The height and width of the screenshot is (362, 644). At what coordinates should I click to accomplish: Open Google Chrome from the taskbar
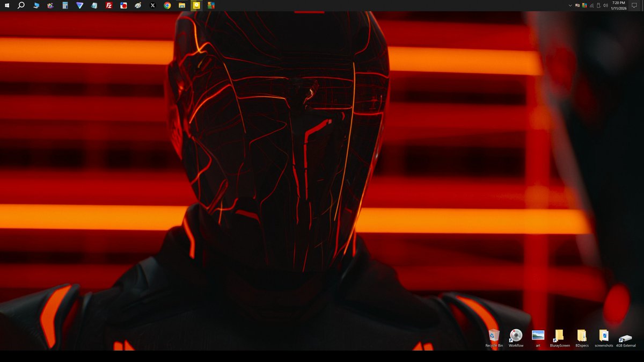pos(166,5)
